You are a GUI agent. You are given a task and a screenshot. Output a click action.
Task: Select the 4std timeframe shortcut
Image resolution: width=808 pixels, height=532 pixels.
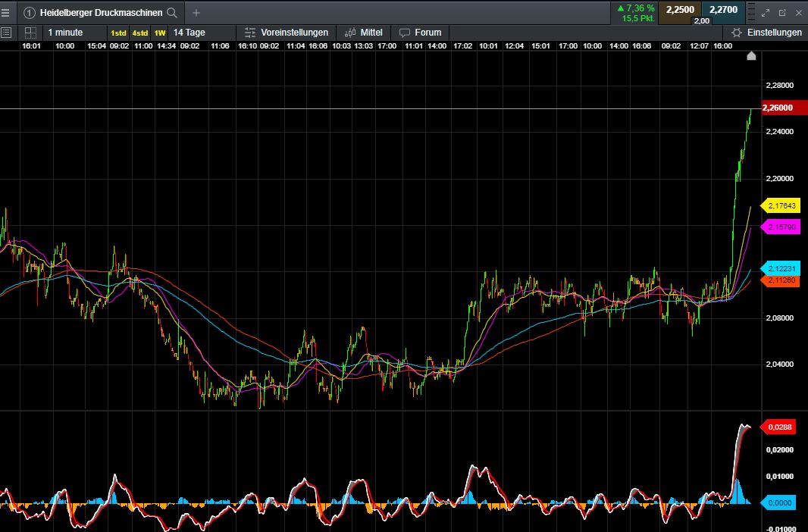point(140,33)
